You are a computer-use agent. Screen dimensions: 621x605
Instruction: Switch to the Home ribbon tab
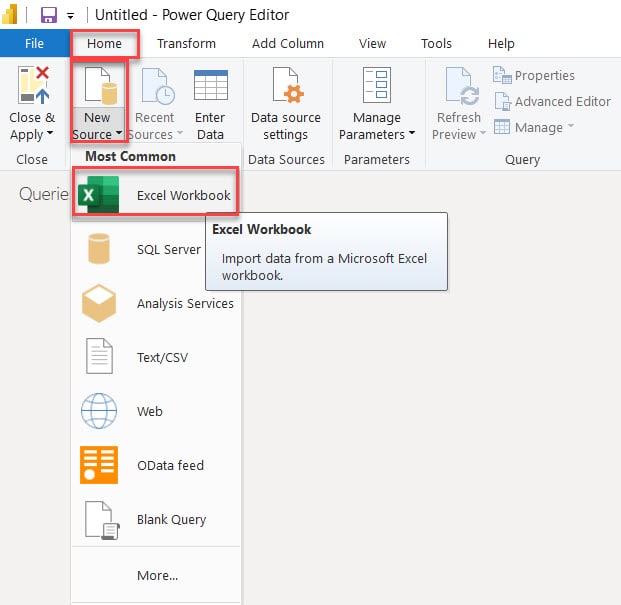pyautogui.click(x=105, y=43)
